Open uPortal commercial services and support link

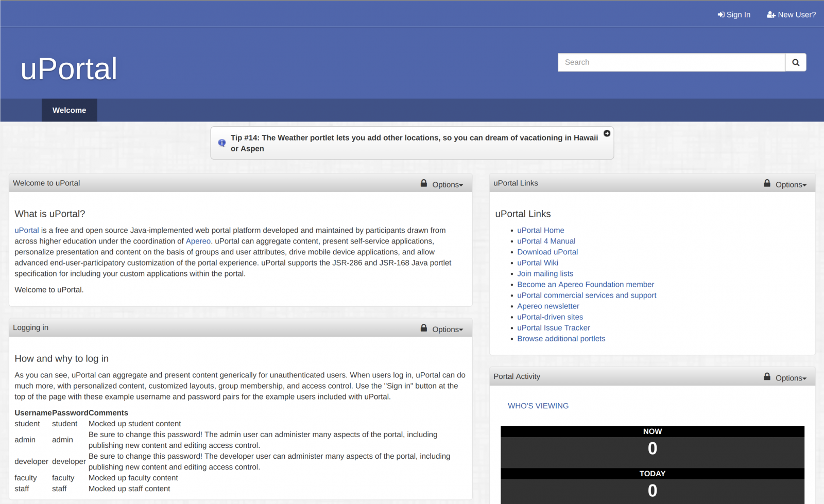587,295
